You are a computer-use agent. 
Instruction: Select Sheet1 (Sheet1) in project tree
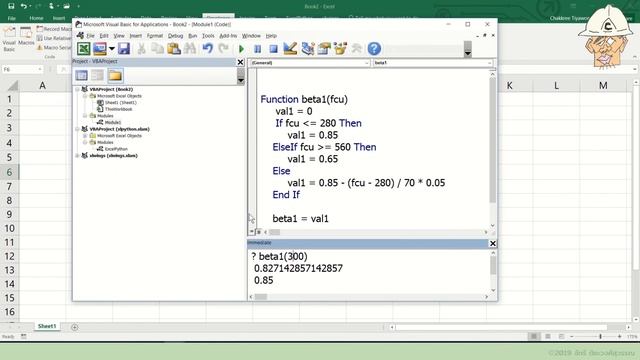120,102
